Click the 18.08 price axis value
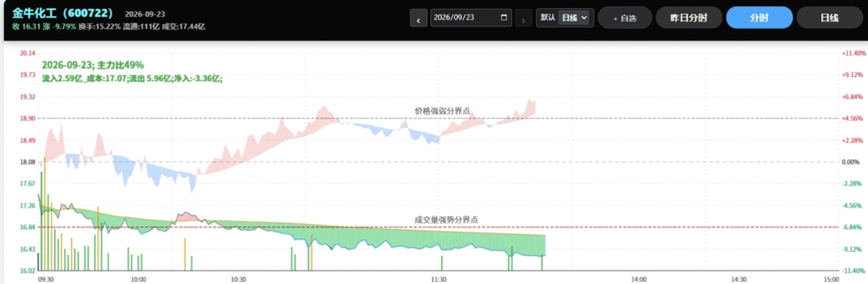The height and width of the screenshot is (284, 868). point(27,162)
